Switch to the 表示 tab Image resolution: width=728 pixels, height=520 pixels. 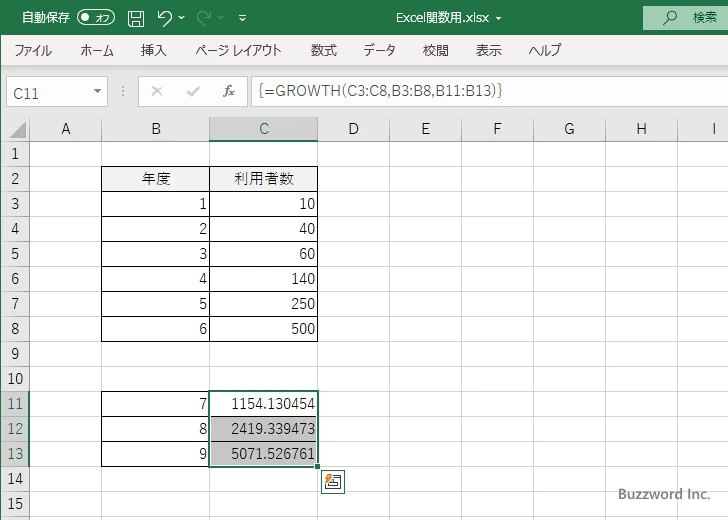coord(488,50)
